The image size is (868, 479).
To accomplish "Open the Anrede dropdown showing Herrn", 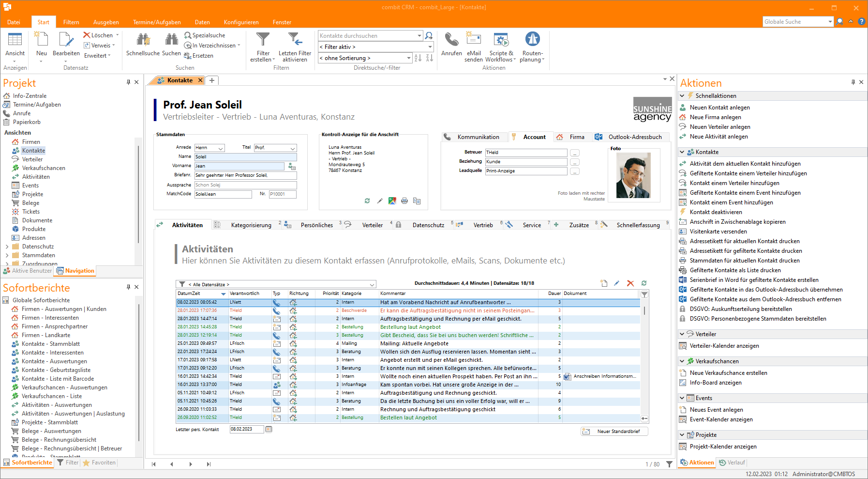I will coord(221,148).
